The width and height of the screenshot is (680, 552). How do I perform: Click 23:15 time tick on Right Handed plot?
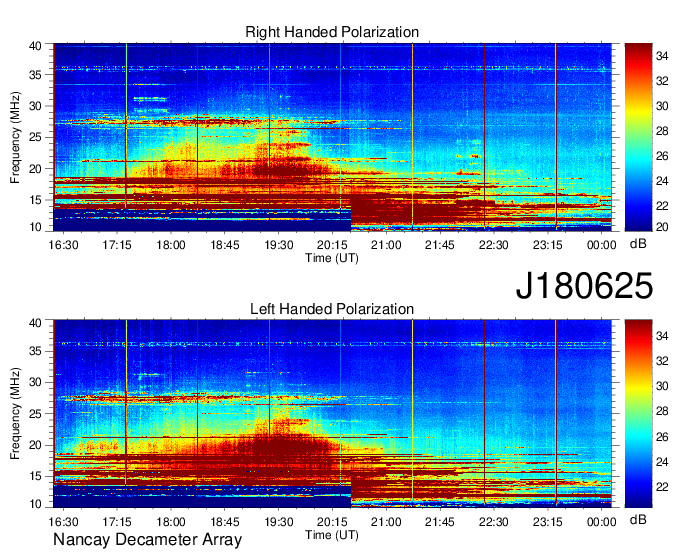547,245
